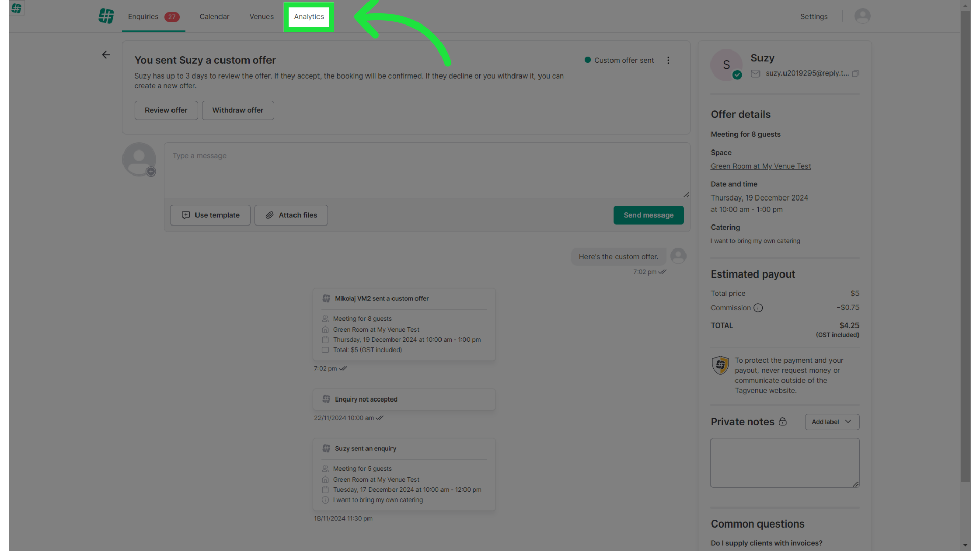Open the user account avatar menu
980x551 pixels.
coord(862,16)
